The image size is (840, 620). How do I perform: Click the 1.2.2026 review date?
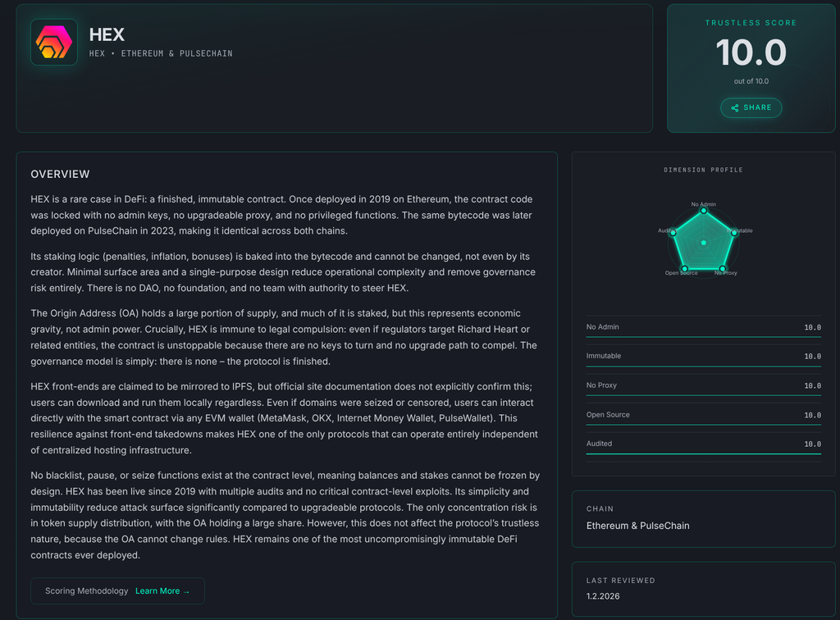coord(603,596)
